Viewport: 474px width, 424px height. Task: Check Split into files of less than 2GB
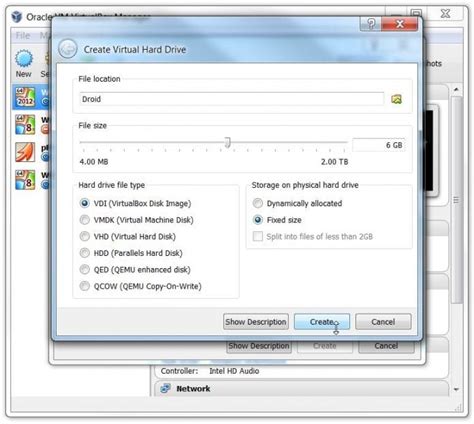(x=258, y=236)
